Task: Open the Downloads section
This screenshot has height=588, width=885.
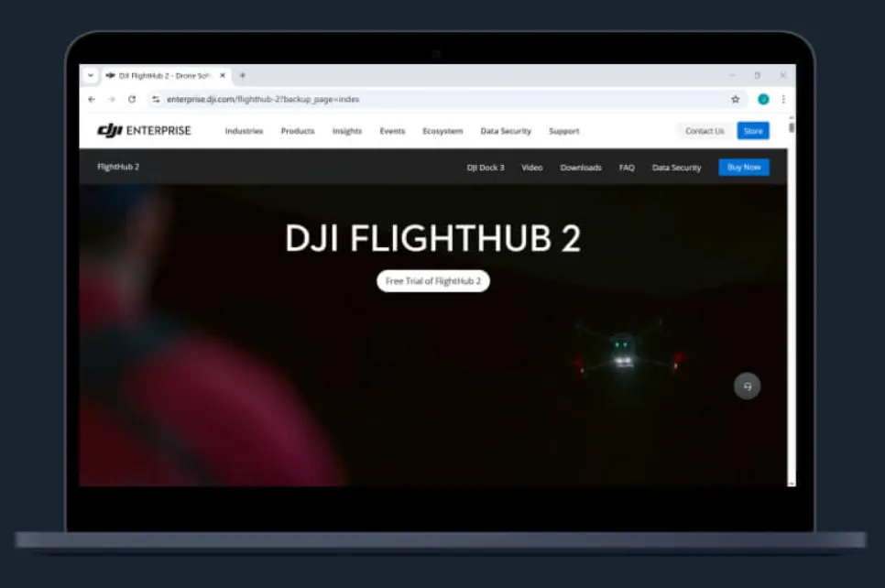Action: (x=582, y=168)
